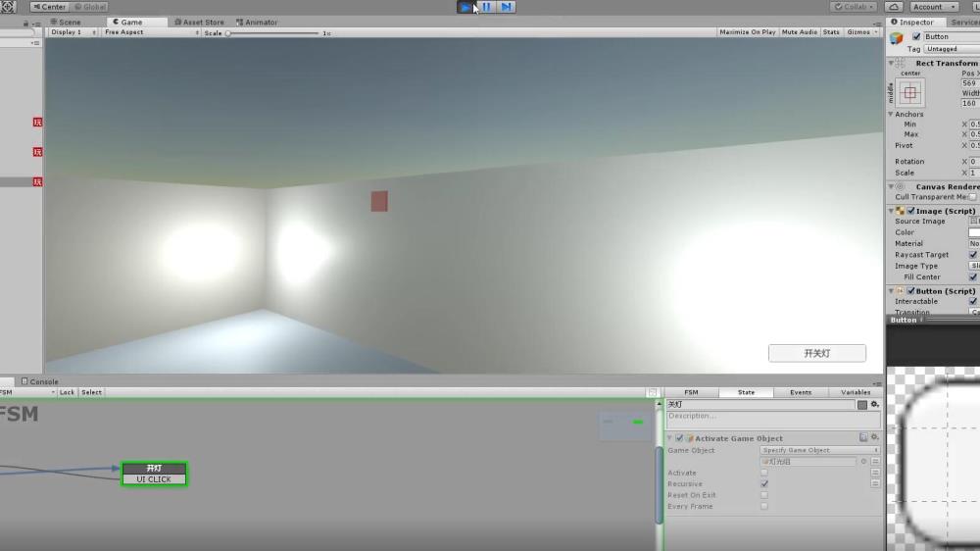The width and height of the screenshot is (980, 551).
Task: Click the second red 玩 icon in hierarchy
Action: (x=37, y=152)
